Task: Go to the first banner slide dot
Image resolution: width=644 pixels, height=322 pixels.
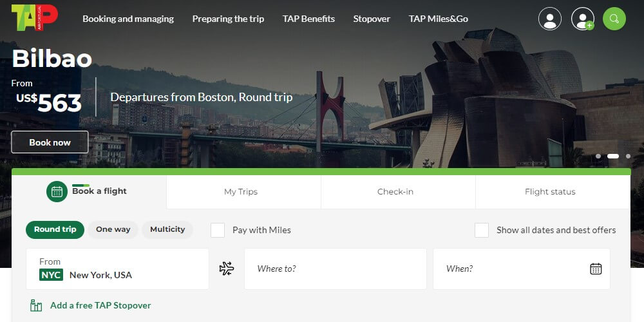Action: [x=598, y=156]
